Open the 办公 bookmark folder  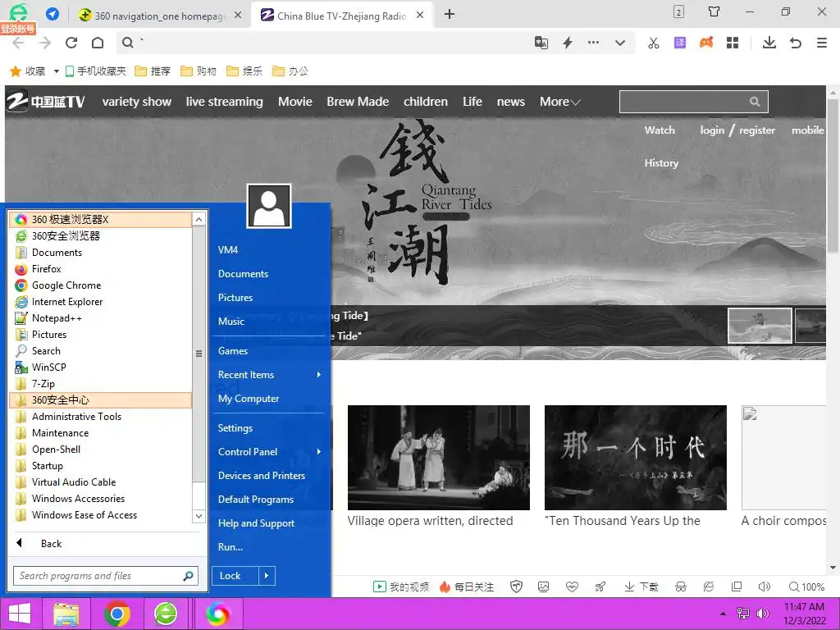tap(291, 71)
